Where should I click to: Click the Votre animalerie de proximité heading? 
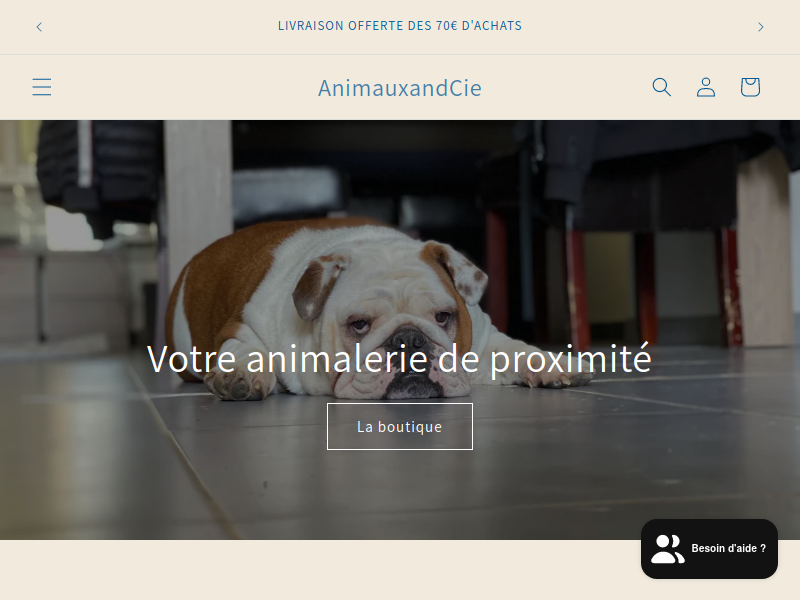coord(399,359)
